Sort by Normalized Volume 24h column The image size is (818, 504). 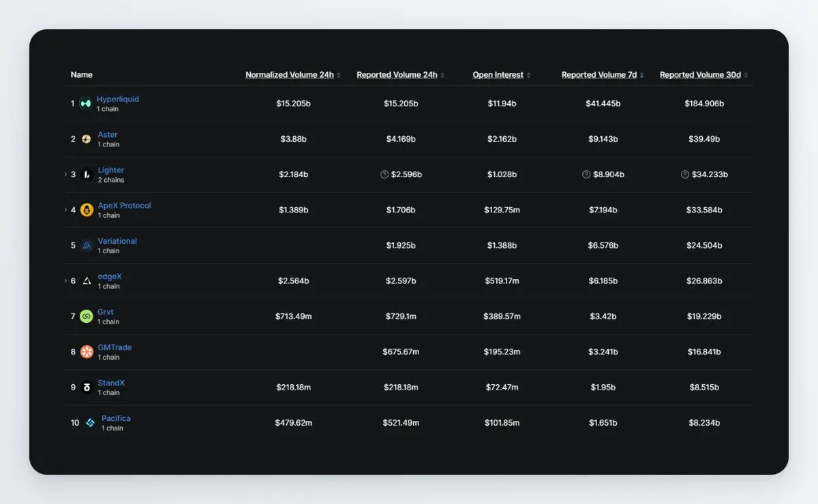tap(293, 75)
